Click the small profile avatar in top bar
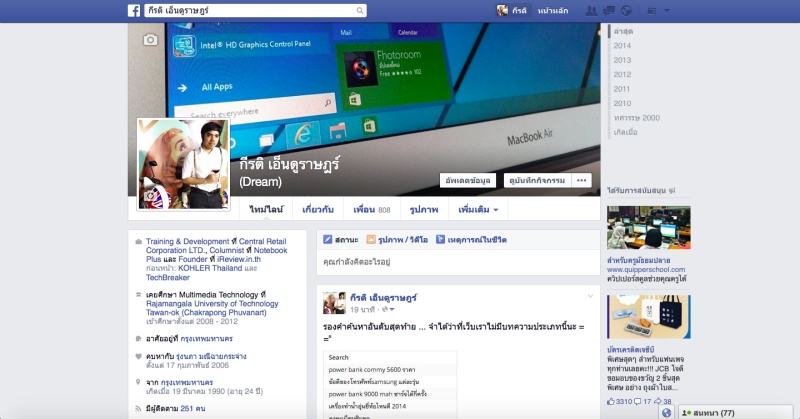 pos(503,10)
